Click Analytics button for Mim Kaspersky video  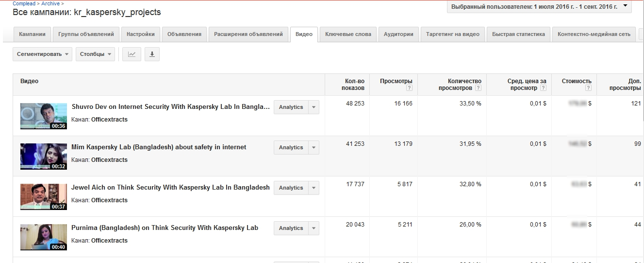(291, 148)
